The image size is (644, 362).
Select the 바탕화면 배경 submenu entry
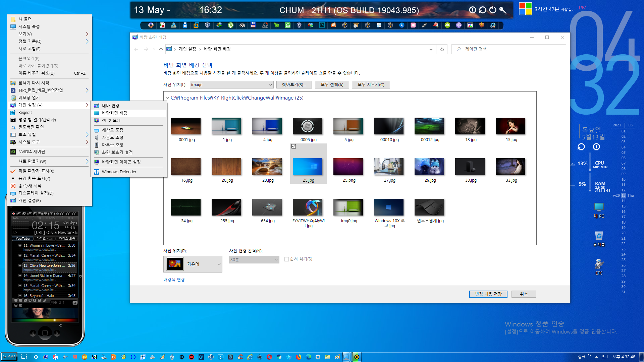tap(129, 113)
